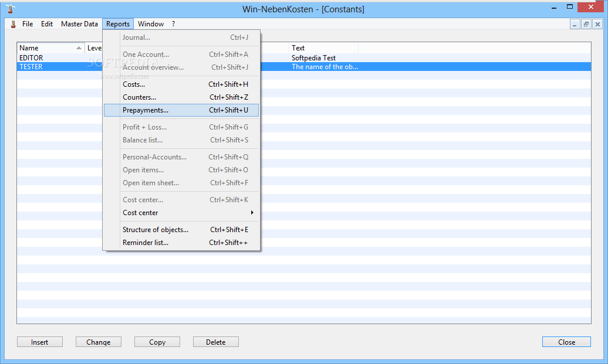Click the 'Softpedia Test' cell
Image resolution: width=608 pixels, height=364 pixels.
[314, 57]
